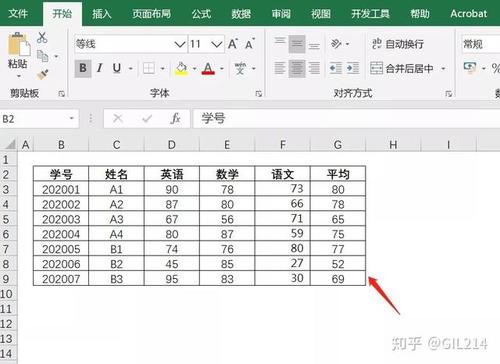Select cell containing 202004
The width and height of the screenshot is (500, 364).
(61, 234)
